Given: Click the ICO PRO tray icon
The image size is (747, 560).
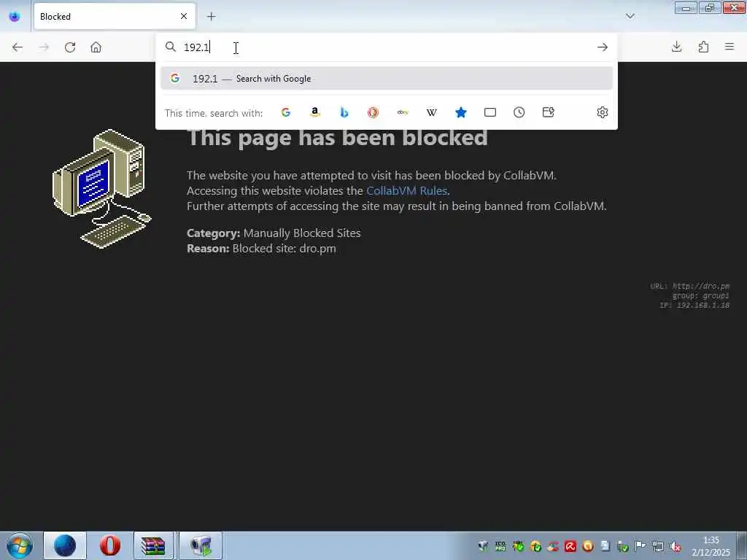Looking at the screenshot, I should point(500,546).
